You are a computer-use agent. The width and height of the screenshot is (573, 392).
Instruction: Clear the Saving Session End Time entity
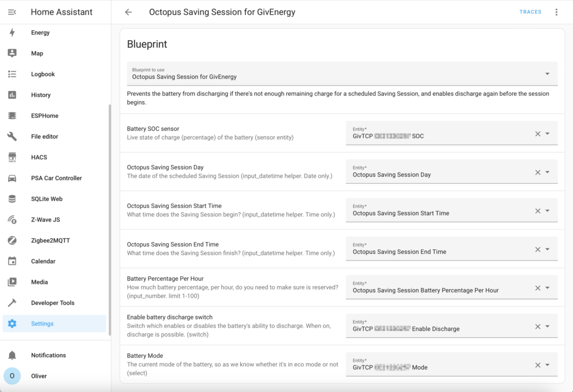(x=538, y=249)
